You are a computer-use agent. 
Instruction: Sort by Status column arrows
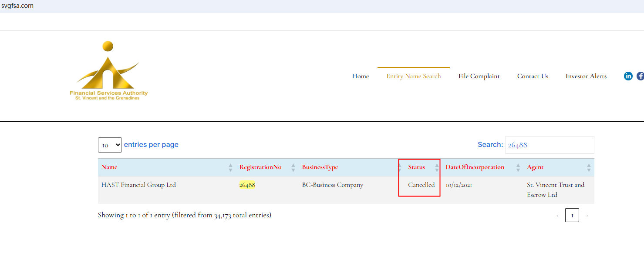[x=437, y=167]
